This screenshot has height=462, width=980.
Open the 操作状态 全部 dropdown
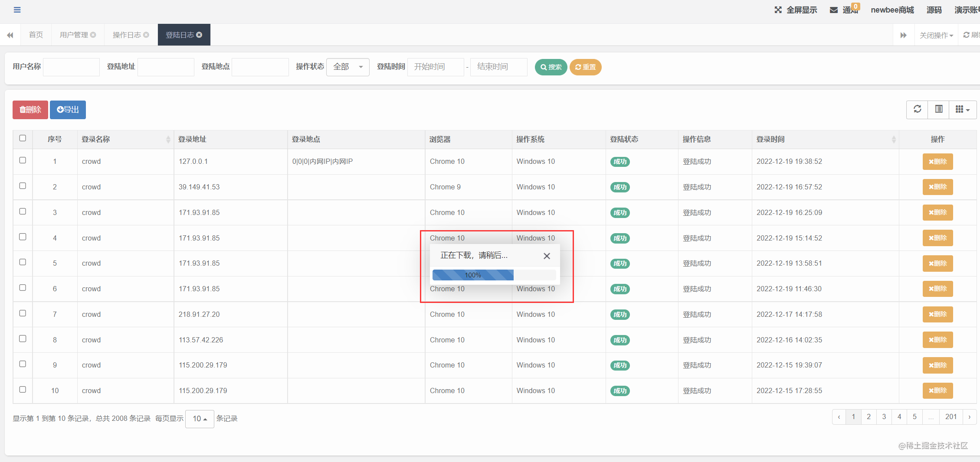[348, 67]
